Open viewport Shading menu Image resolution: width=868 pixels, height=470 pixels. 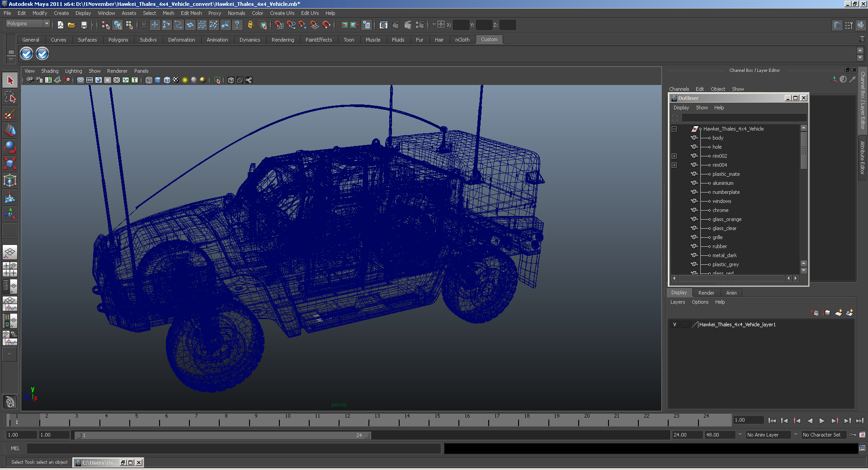(x=50, y=71)
